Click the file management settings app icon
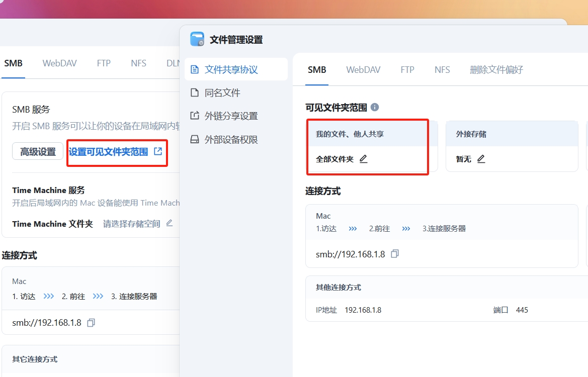This screenshot has height=377, width=588. pos(197,39)
